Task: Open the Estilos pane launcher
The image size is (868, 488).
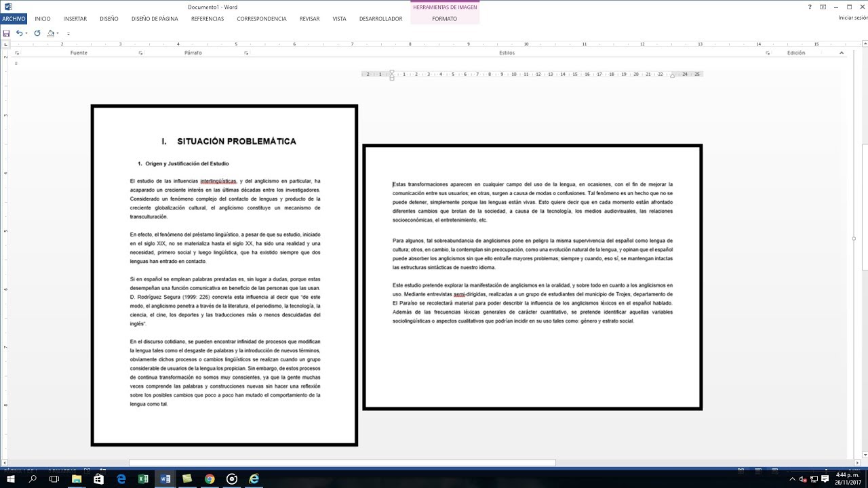Action: (768, 53)
